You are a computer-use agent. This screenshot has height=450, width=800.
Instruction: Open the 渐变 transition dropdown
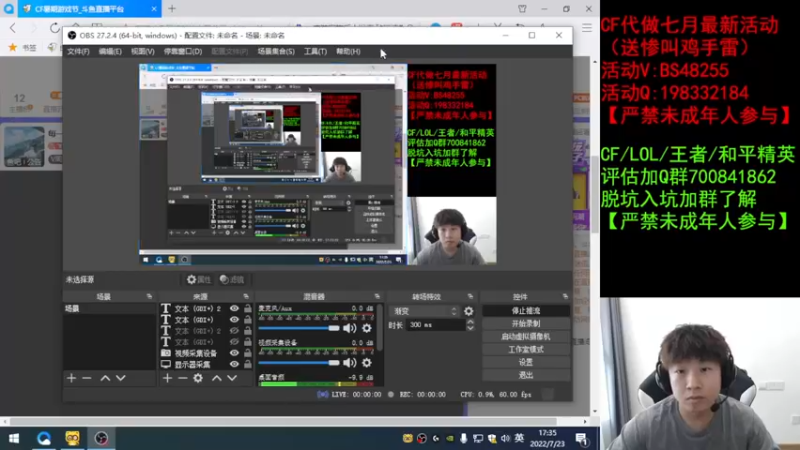424,311
